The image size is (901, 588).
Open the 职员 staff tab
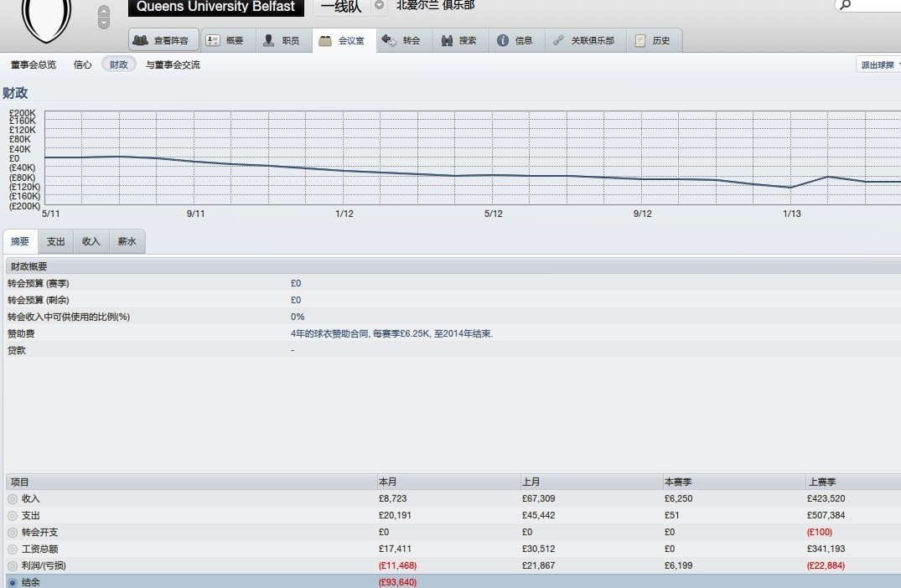[x=281, y=40]
